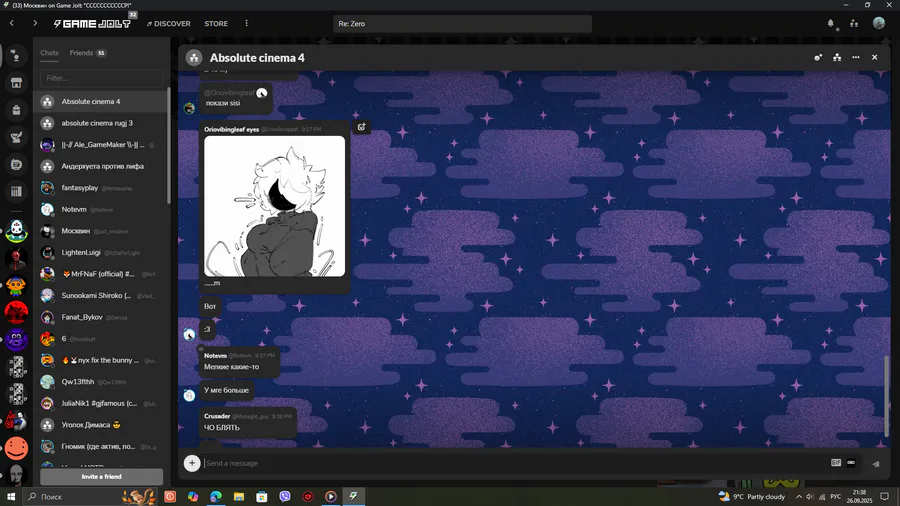This screenshot has height=506, width=900.
Task: Open the absolute cinema rugj 3 chat
Action: (x=100, y=123)
